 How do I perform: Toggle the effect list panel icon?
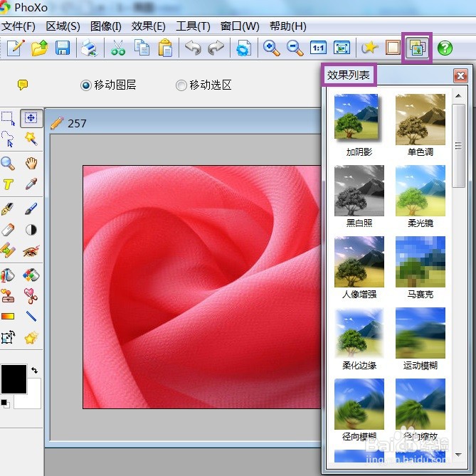pos(417,48)
